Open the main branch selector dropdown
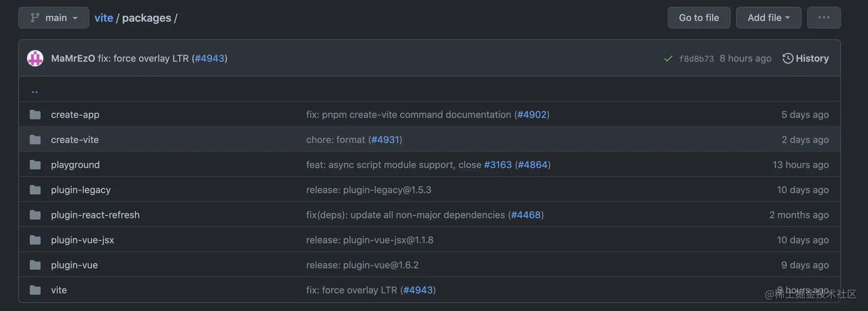The width and height of the screenshot is (868, 311). coord(54,18)
